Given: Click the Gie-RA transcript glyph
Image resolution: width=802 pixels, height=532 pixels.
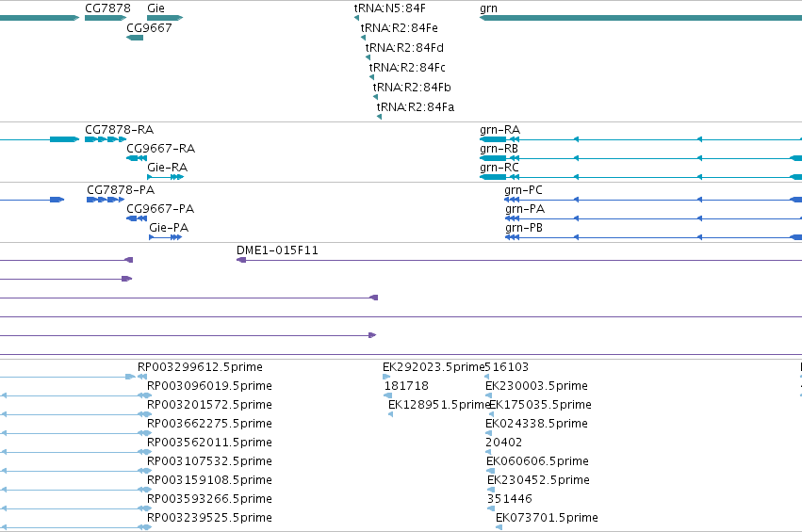Looking at the screenshot, I should pos(165,177).
